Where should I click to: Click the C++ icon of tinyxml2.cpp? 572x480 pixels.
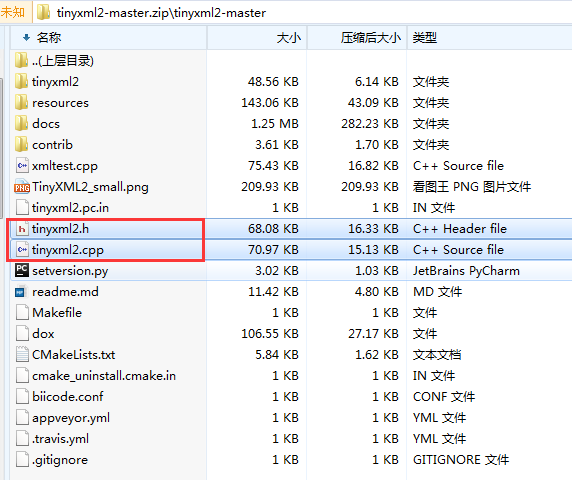[22, 249]
